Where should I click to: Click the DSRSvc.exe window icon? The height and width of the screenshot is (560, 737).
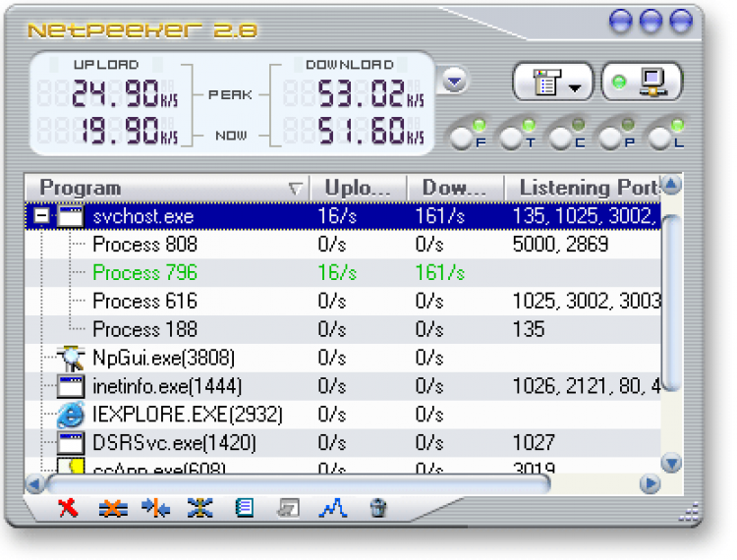click(x=71, y=442)
